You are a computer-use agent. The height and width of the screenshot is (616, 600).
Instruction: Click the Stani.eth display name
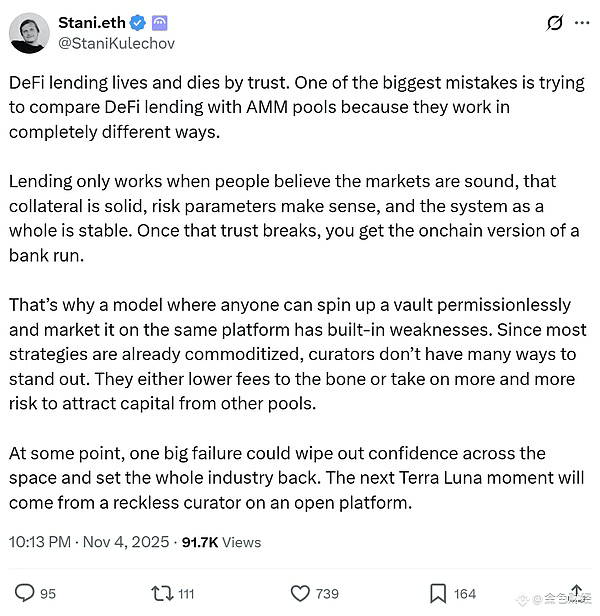(x=93, y=23)
